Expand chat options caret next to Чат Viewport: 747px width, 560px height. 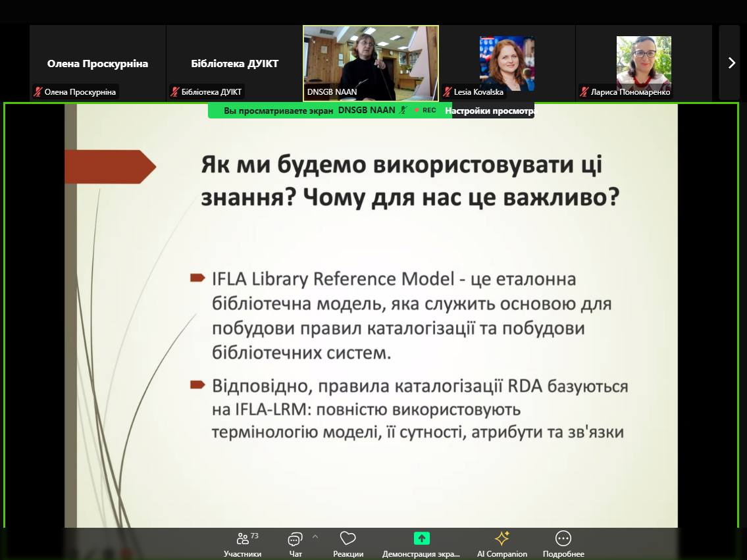click(315, 537)
